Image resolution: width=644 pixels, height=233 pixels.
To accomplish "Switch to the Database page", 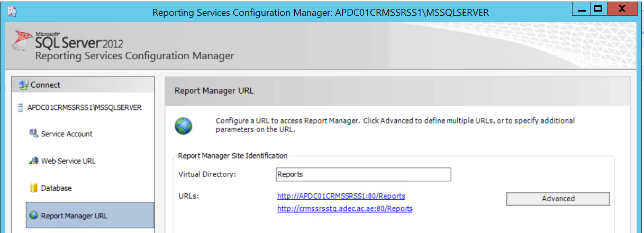I will click(56, 188).
